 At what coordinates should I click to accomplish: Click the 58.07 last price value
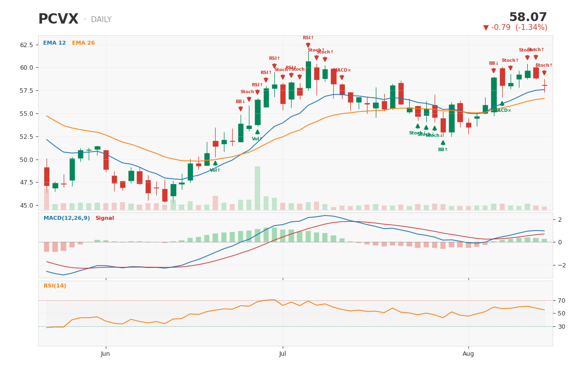[x=528, y=18]
